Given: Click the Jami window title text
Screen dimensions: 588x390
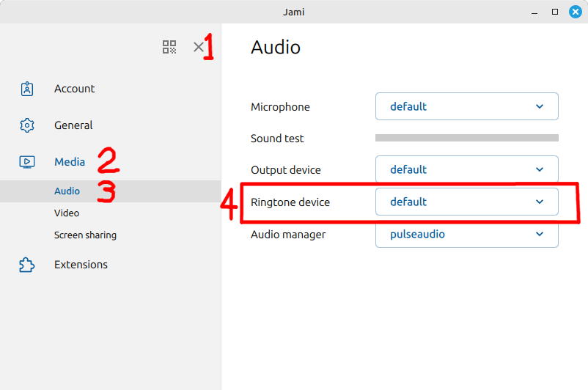Looking at the screenshot, I should 293,12.
